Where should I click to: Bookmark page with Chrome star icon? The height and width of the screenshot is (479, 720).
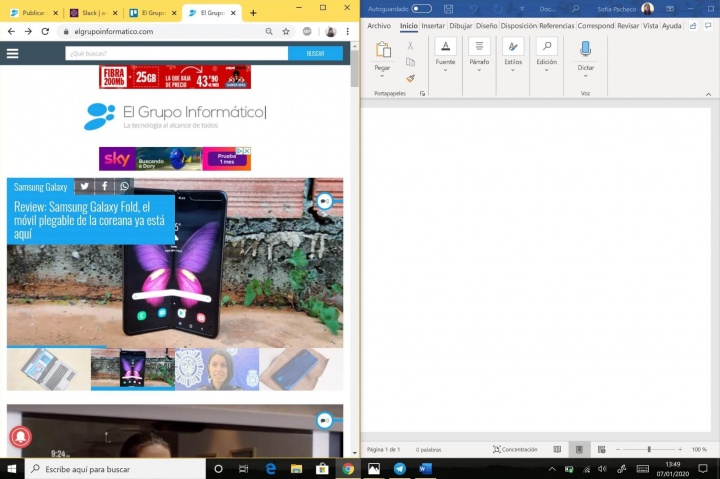pyautogui.click(x=286, y=31)
